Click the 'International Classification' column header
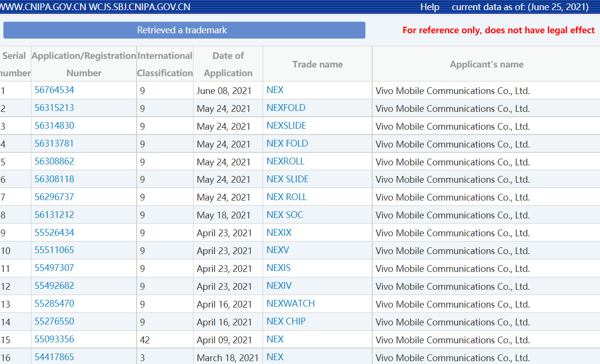 pyautogui.click(x=165, y=64)
